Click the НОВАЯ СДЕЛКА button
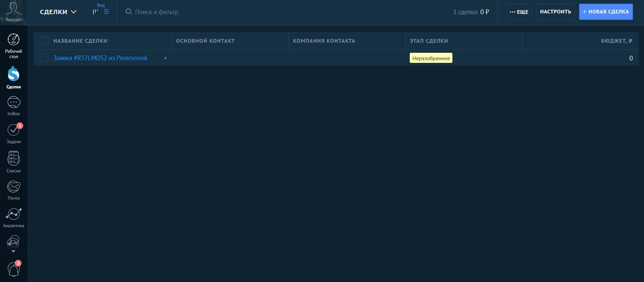Viewport: 644px width, 282px height. click(x=606, y=12)
